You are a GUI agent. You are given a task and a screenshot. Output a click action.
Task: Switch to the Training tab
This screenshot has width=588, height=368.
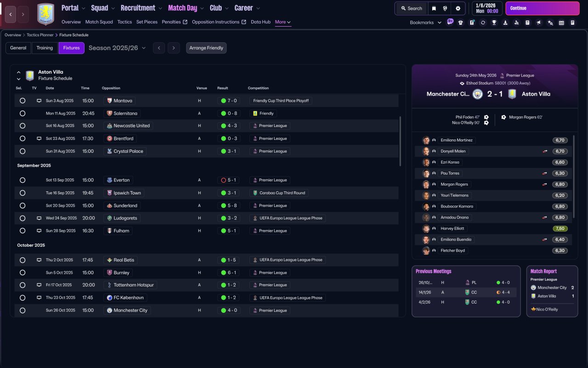tap(45, 48)
